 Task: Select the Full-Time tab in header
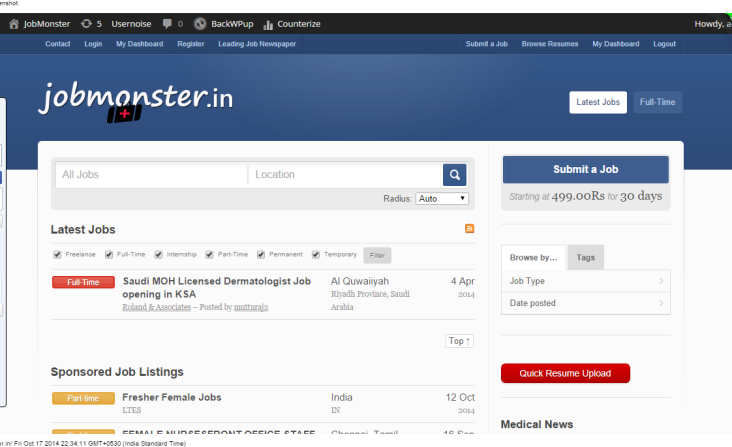point(657,102)
